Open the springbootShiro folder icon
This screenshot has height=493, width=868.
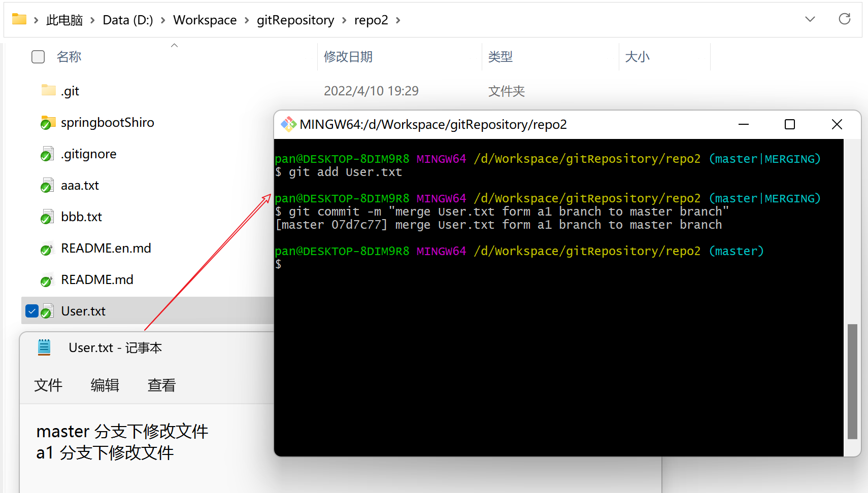point(48,122)
